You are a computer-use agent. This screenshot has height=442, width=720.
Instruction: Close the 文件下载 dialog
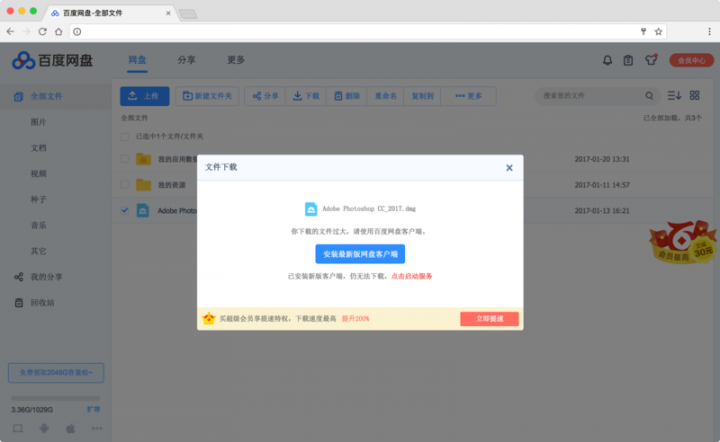[x=509, y=168]
